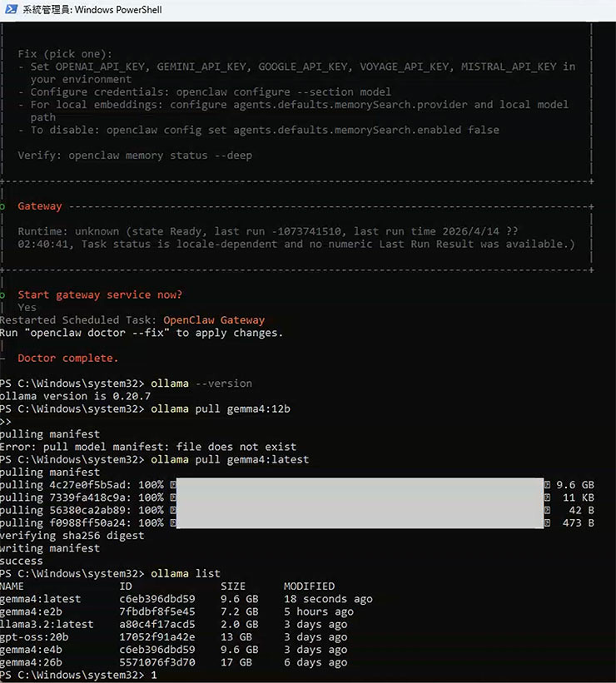Click the 'pulling 7339fa418c9a: 100%' line
The height and width of the screenshot is (683, 616).
[82, 497]
